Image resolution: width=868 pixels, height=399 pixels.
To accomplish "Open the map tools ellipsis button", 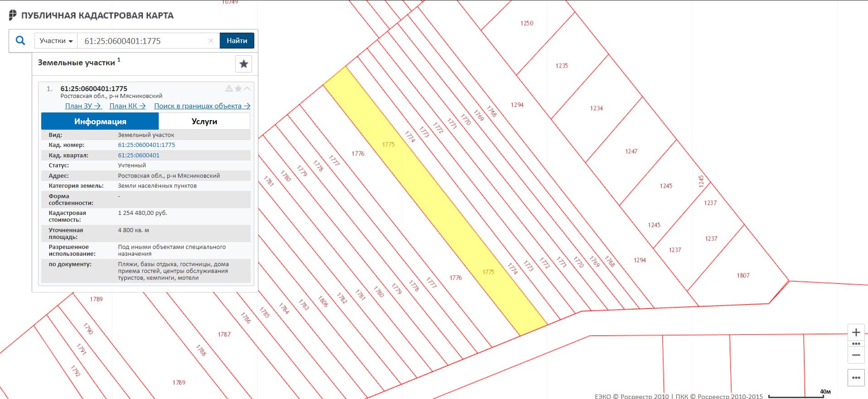I will [x=856, y=377].
